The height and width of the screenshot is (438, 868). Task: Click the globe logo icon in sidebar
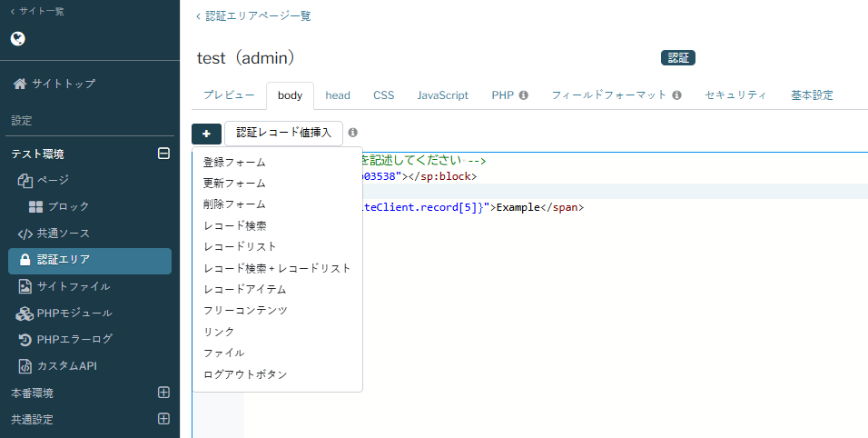tap(18, 39)
